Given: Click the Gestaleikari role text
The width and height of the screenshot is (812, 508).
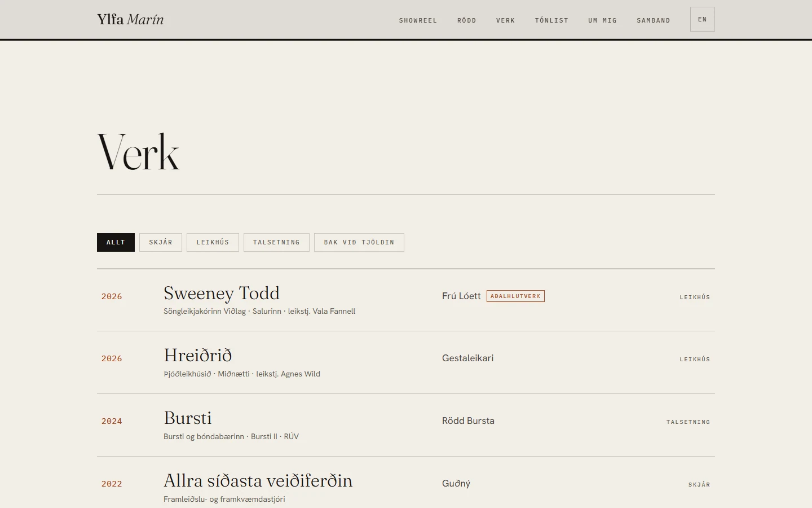Looking at the screenshot, I should pos(468,358).
